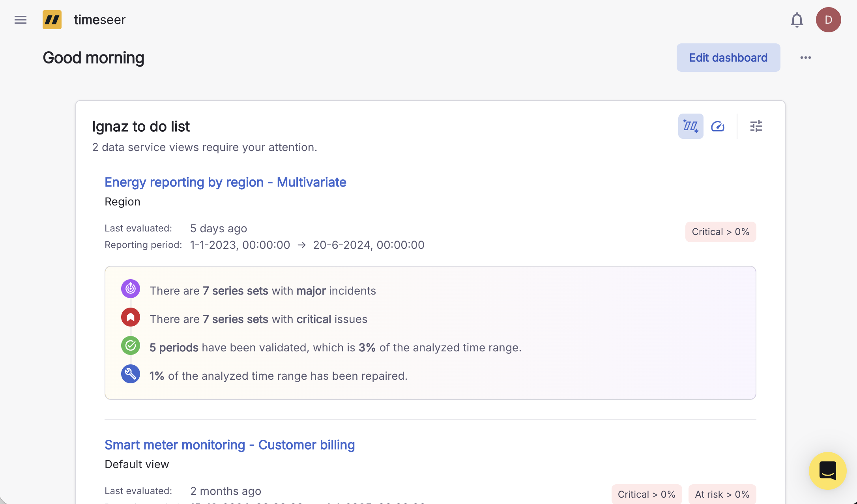The image size is (857, 504).
Task: Open the chat support widget
Action: [x=827, y=470]
